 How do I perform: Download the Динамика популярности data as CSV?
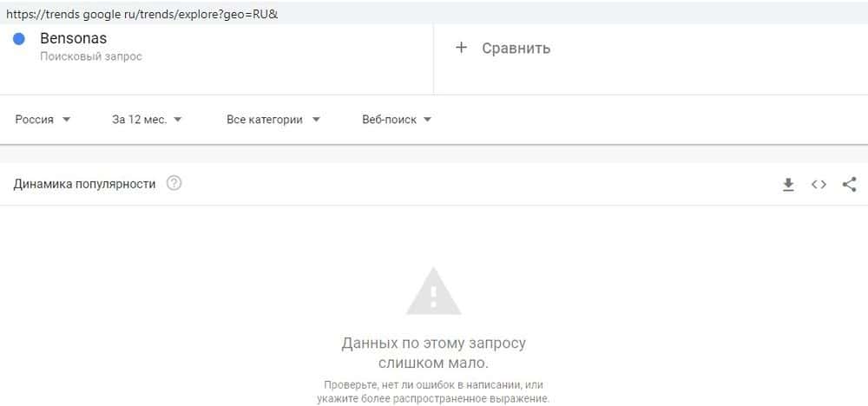788,184
